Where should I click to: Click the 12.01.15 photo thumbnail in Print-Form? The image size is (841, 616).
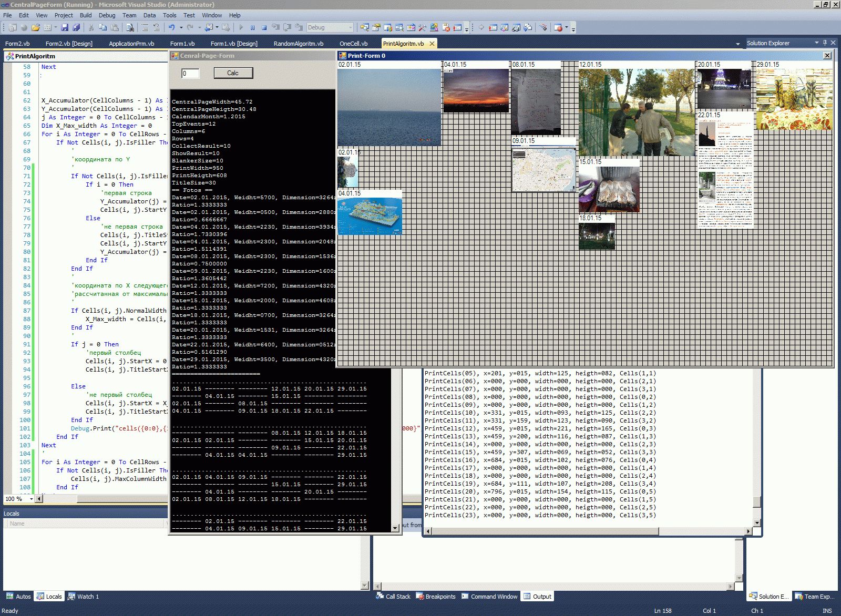637,112
